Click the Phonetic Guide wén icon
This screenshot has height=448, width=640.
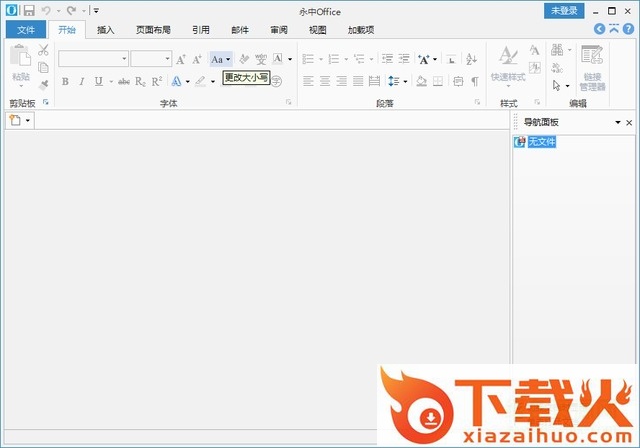tap(261, 60)
